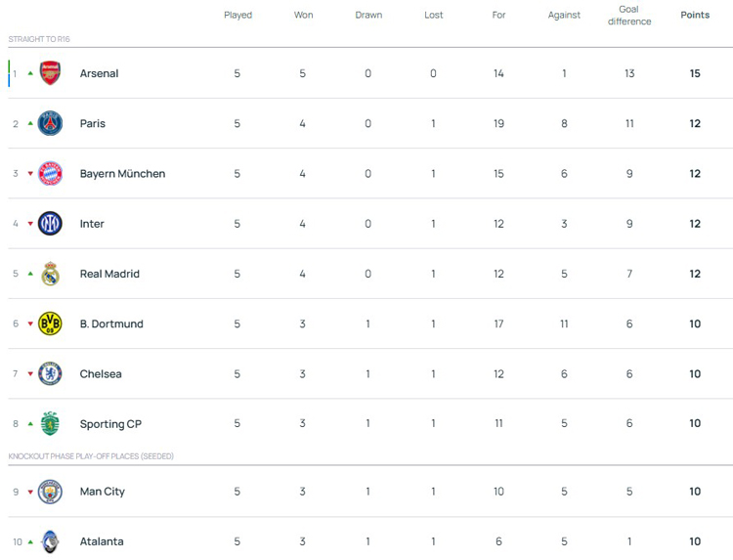Click the Borussia Dortmund BVB logo
733x560 pixels.
50,323
